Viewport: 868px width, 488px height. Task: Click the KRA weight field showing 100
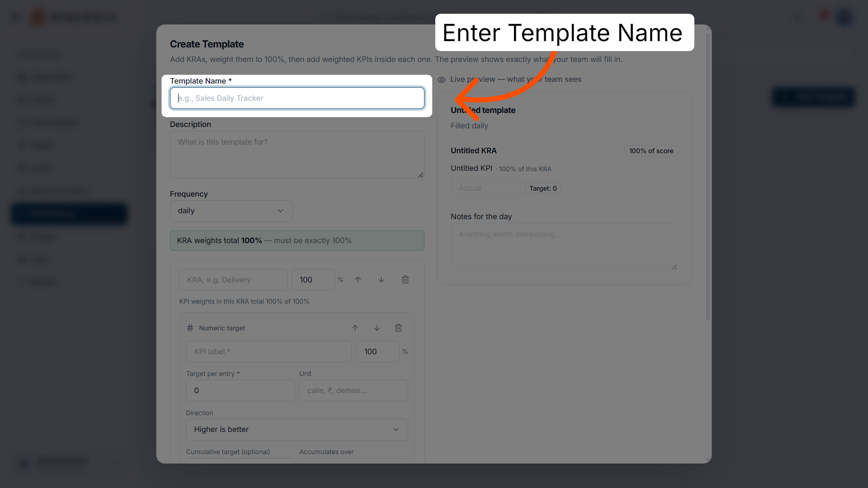tap(313, 280)
